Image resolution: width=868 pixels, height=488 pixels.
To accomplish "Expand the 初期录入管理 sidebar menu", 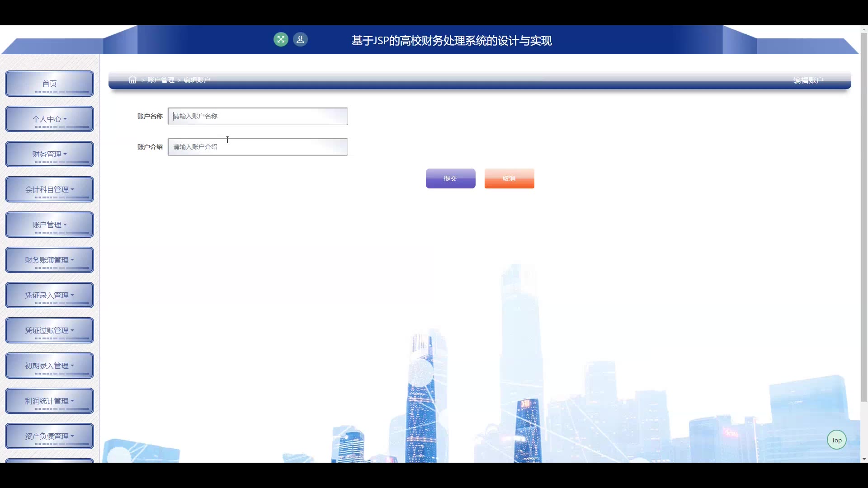I will click(x=50, y=366).
